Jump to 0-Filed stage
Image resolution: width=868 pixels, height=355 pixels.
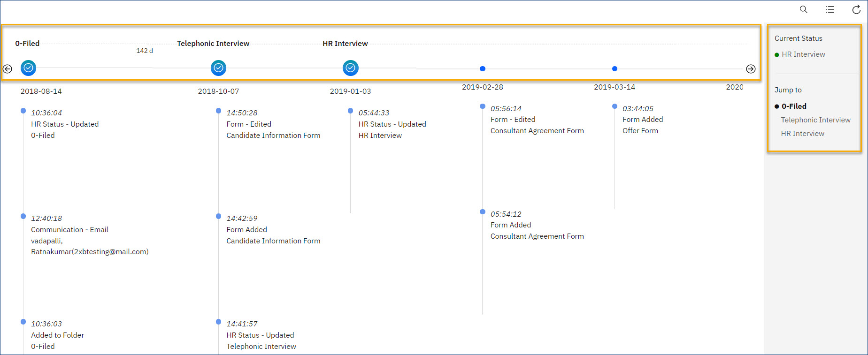pyautogui.click(x=794, y=106)
